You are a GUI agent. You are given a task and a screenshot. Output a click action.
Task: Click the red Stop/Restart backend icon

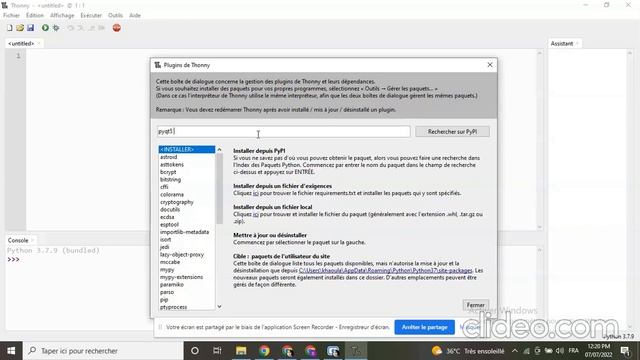coord(117,28)
